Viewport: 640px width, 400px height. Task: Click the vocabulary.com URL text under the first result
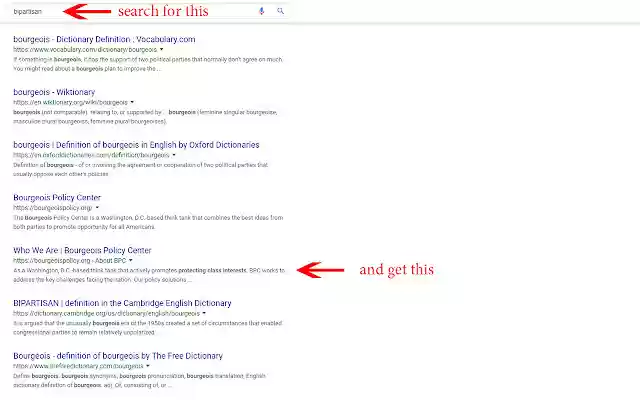pyautogui.click(x=85, y=49)
